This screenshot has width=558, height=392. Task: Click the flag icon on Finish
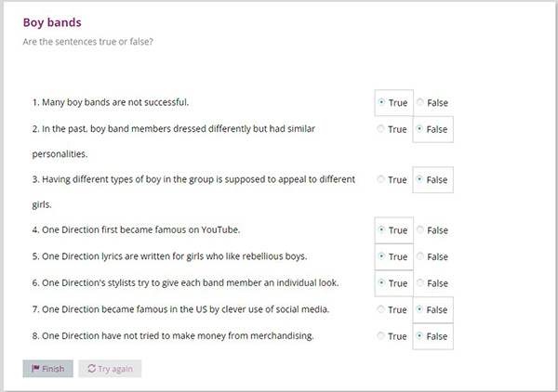(35, 369)
